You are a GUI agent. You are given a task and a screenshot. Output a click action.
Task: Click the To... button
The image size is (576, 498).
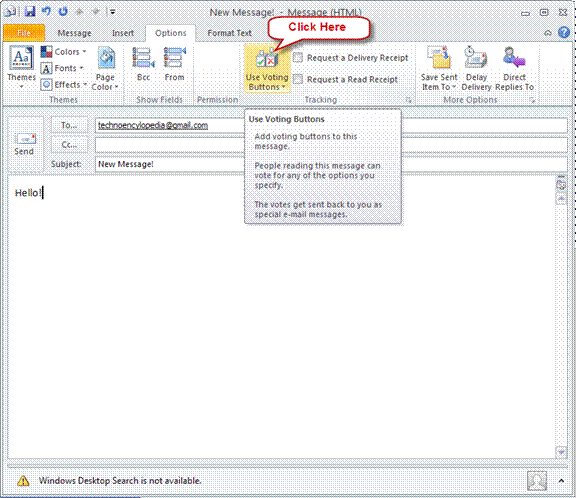[69, 125]
